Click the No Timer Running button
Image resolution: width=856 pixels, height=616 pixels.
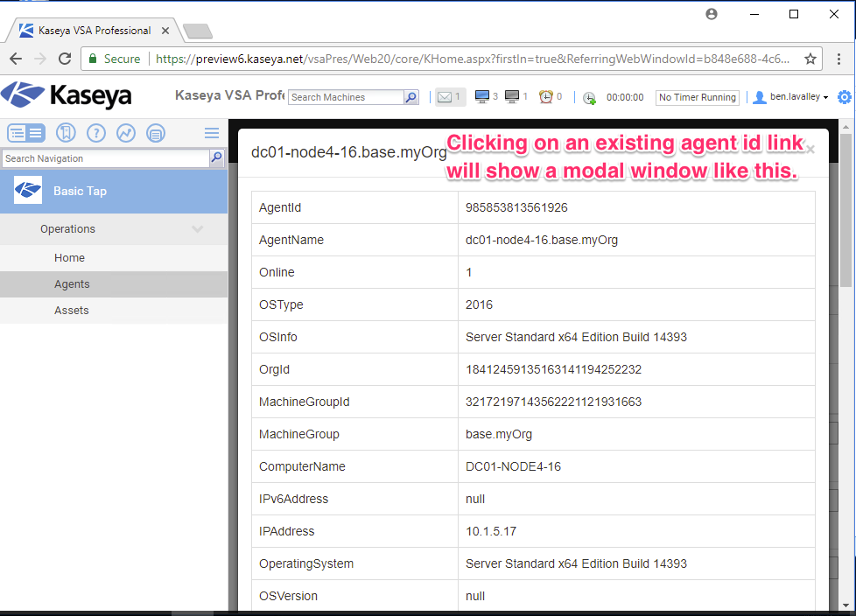(697, 97)
